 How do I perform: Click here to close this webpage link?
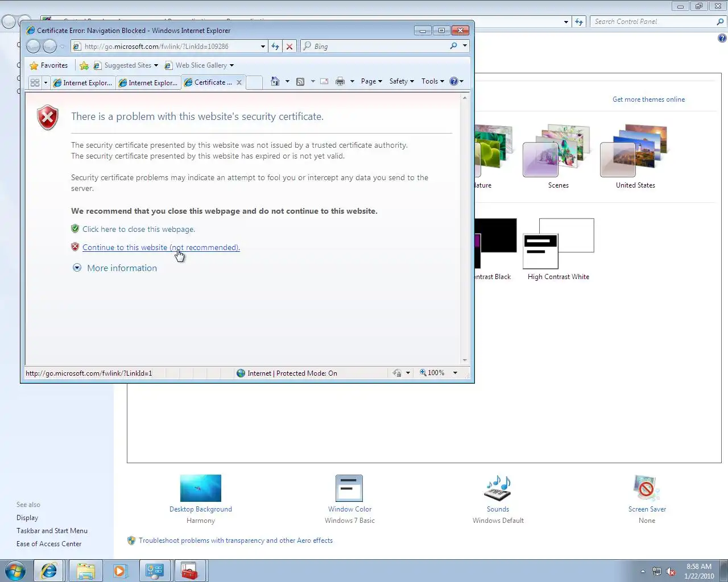pyautogui.click(x=139, y=229)
